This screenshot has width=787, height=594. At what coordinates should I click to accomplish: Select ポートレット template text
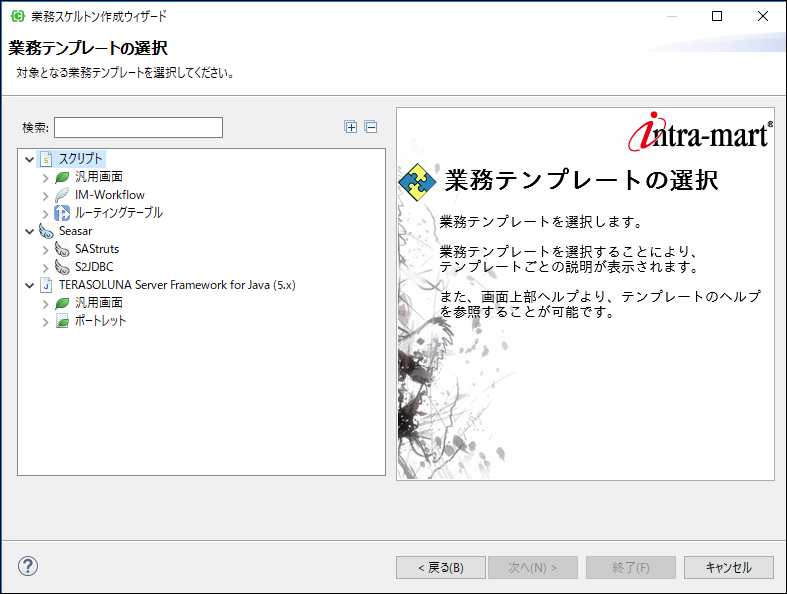click(x=100, y=321)
